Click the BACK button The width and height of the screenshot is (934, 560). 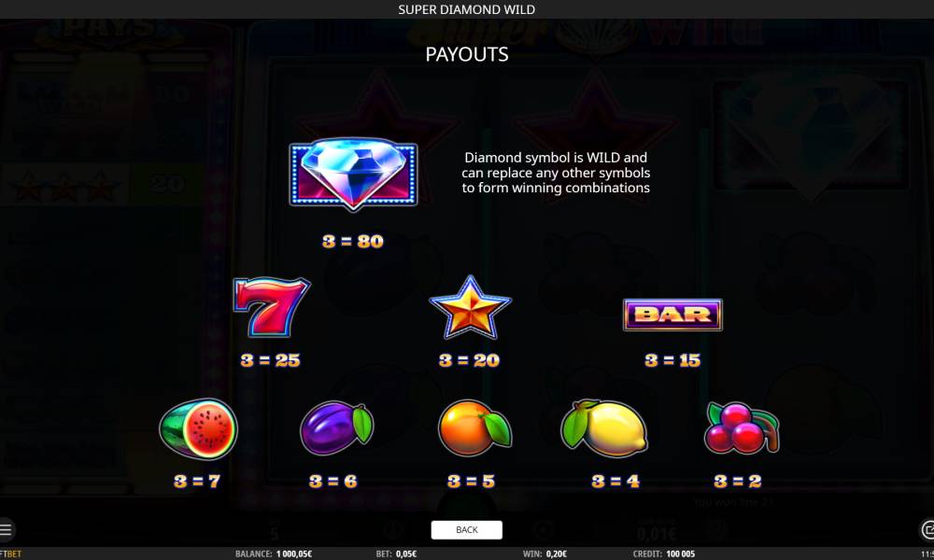(x=466, y=529)
